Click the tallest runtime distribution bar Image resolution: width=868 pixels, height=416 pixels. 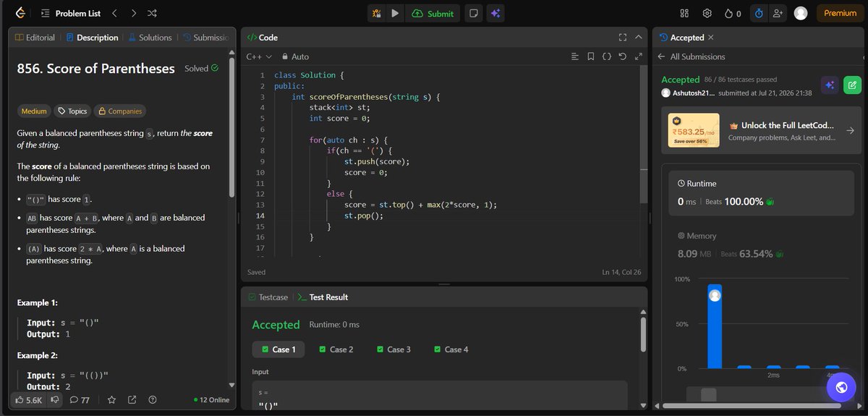tap(715, 326)
